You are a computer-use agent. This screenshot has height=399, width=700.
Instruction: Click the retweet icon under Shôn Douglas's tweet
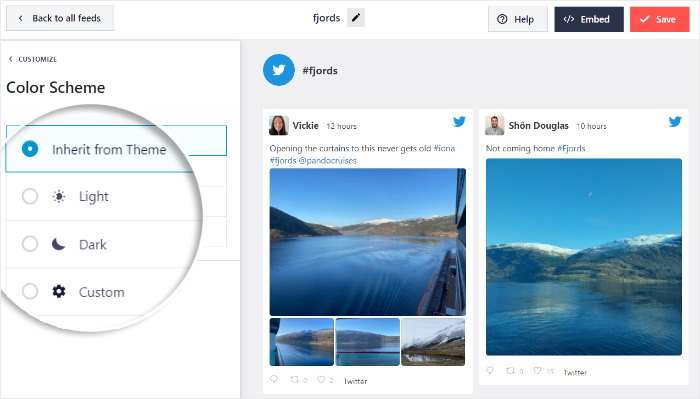[510, 370]
